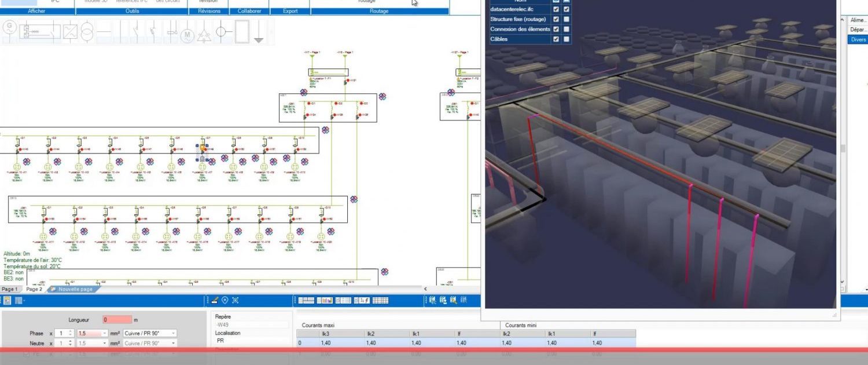This screenshot has height=365, width=868.
Task: Insert the switch symbol from palette
Action: 136,32
